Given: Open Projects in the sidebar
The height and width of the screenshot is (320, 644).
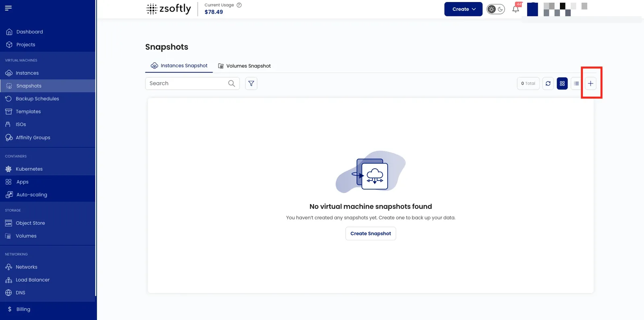Looking at the screenshot, I should (47, 45).
